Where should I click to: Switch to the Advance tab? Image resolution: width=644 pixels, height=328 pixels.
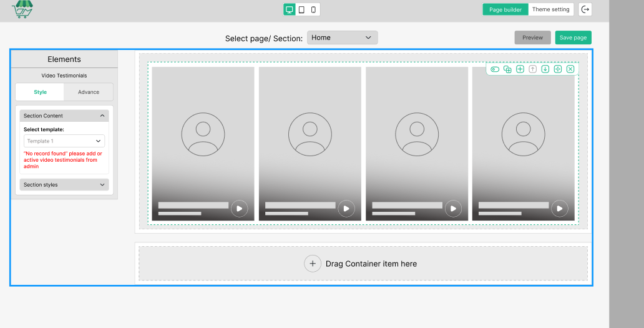coord(89,92)
